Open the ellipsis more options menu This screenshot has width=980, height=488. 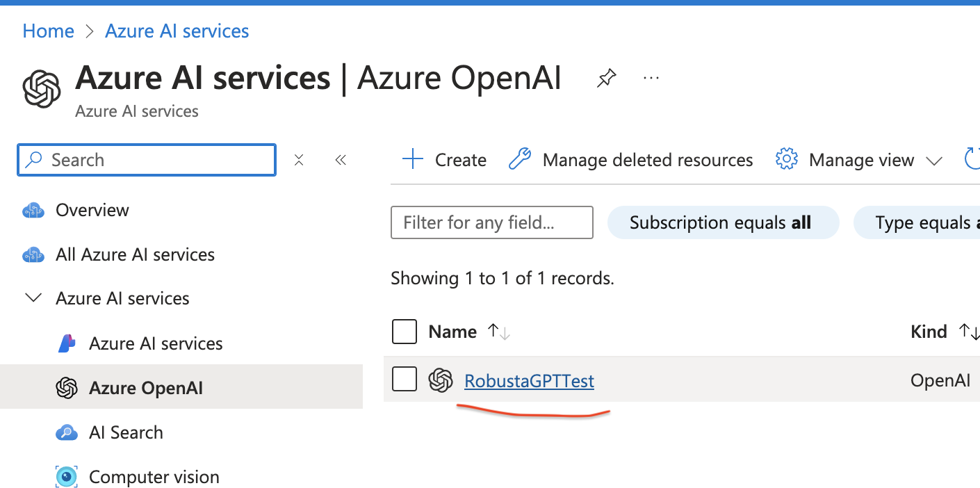pyautogui.click(x=651, y=78)
